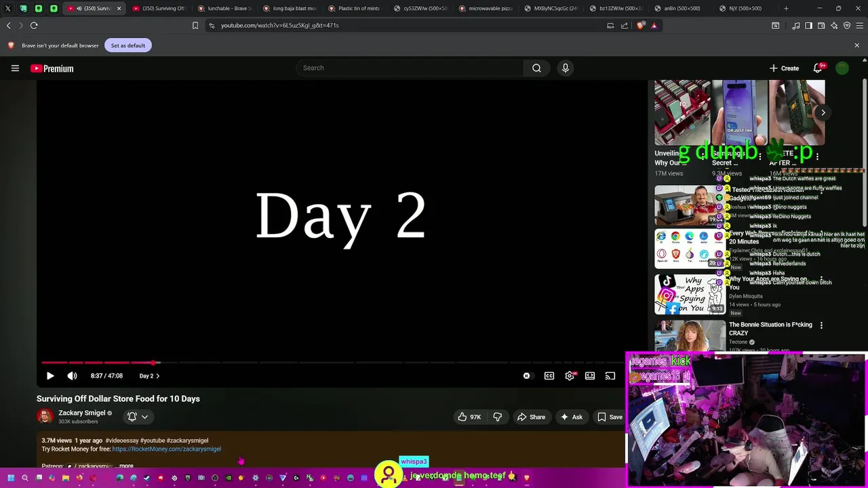Open YouTube guide hamburger menu
This screenshot has height=488, width=868.
point(15,68)
